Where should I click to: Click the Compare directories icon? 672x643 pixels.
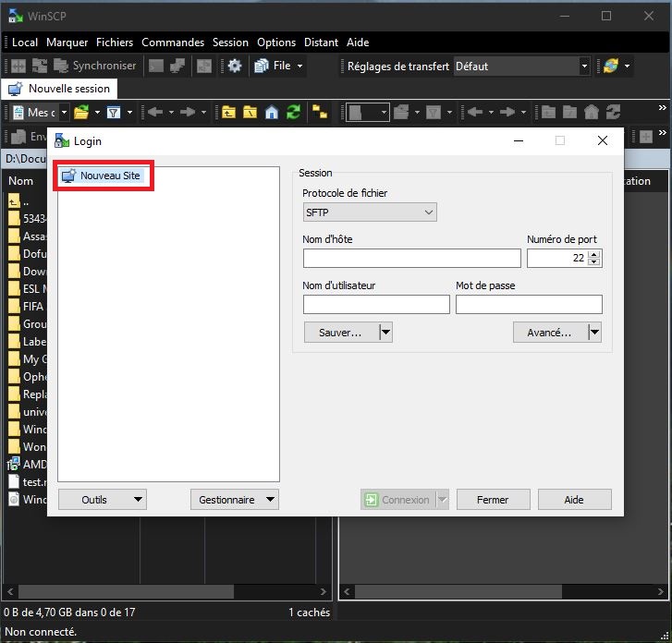pyautogui.click(x=18, y=66)
